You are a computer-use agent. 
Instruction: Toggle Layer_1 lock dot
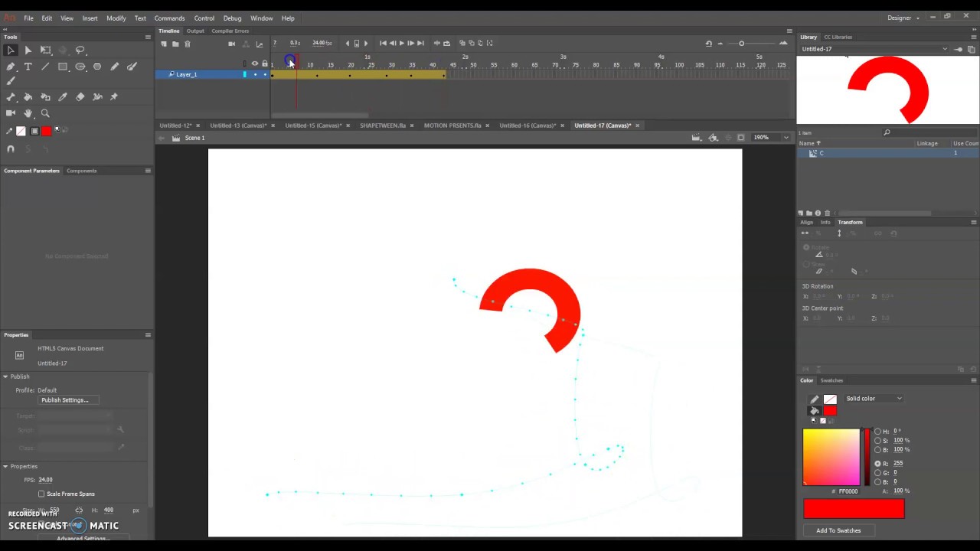click(265, 74)
